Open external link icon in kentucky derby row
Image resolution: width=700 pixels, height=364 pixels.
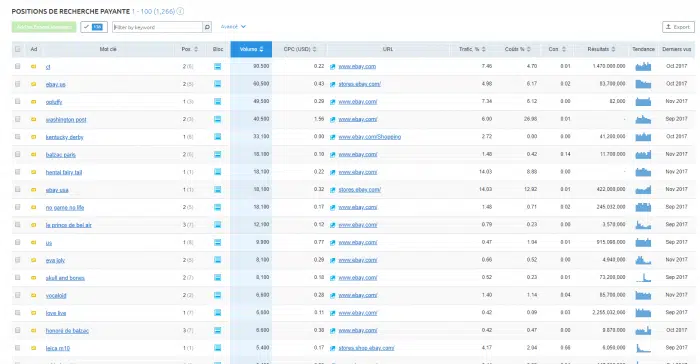click(x=333, y=137)
